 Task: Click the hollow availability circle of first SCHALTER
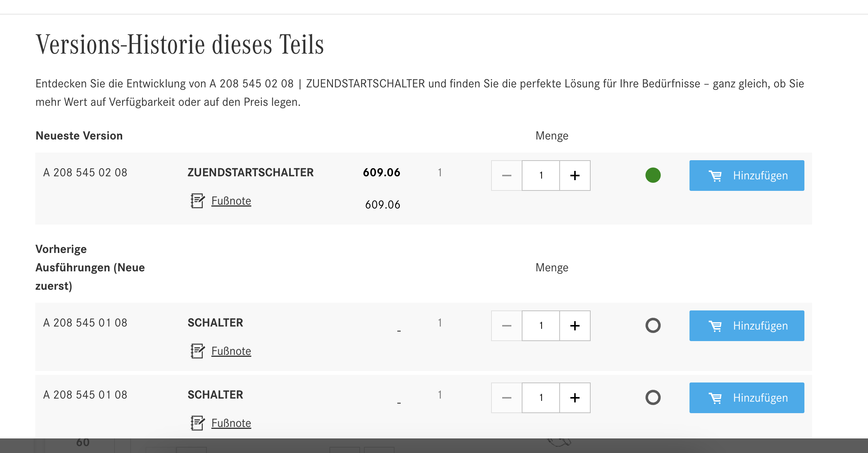(653, 325)
